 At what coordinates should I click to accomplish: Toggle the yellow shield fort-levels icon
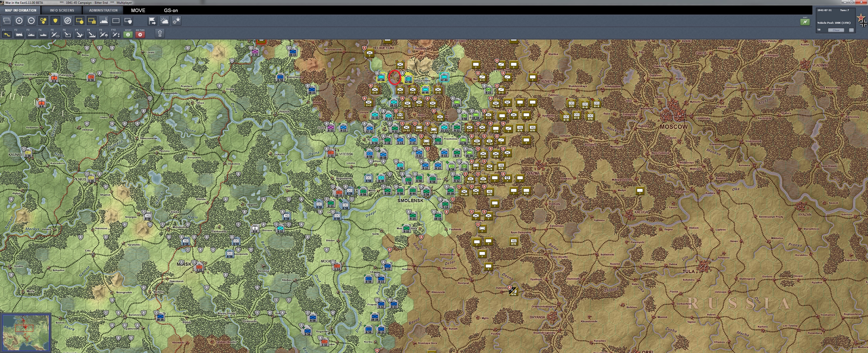[56, 21]
